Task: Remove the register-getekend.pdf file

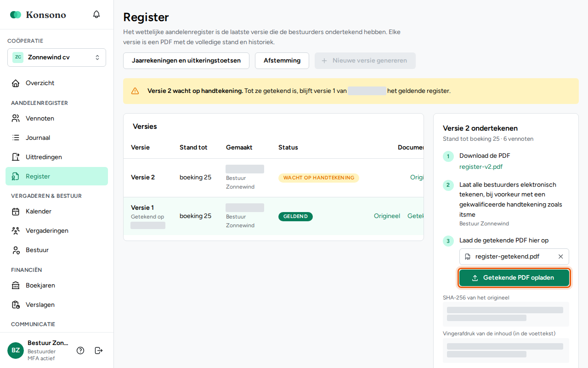Action: pyautogui.click(x=560, y=257)
